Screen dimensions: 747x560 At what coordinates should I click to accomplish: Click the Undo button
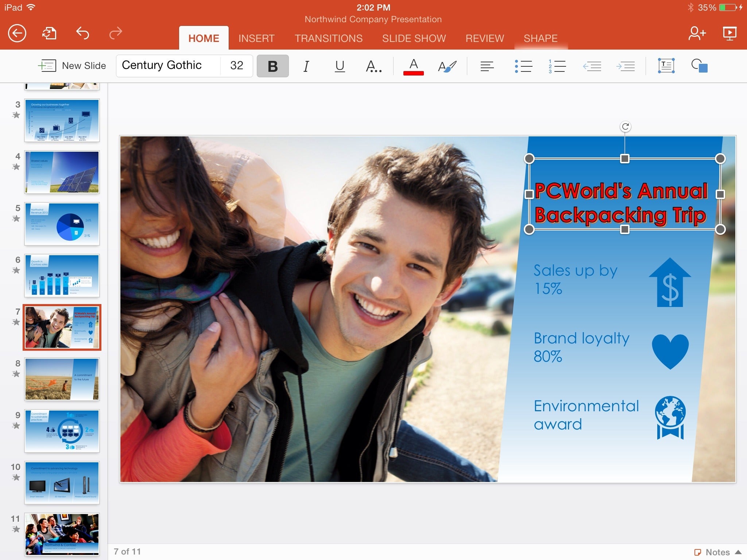pyautogui.click(x=82, y=32)
